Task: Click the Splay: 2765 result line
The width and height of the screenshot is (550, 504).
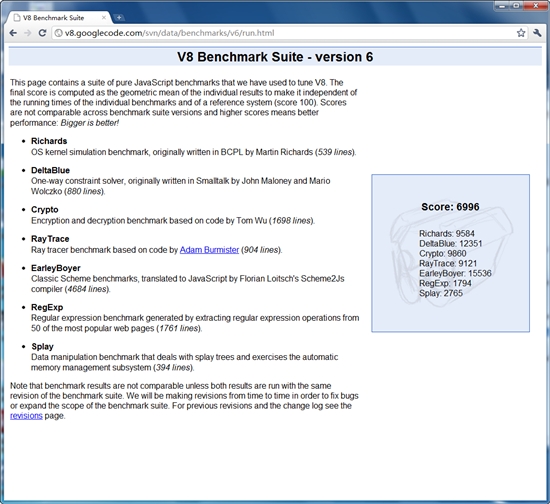Action: (441, 293)
